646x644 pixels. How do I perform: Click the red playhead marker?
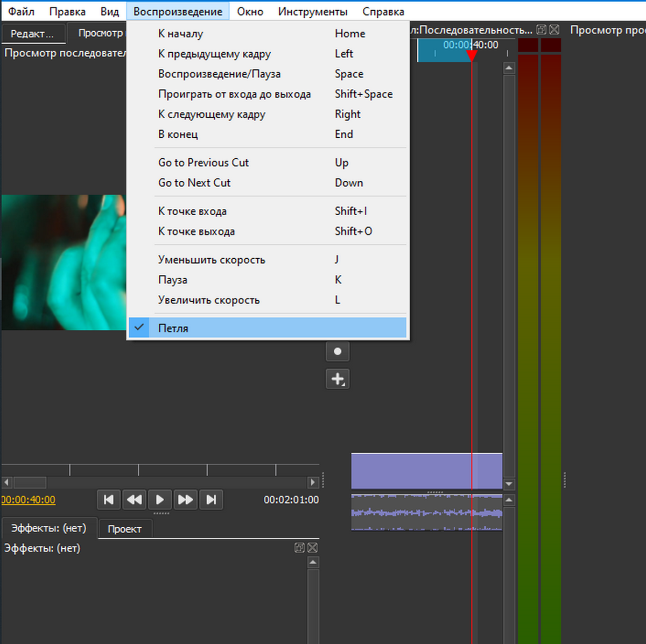pyautogui.click(x=472, y=55)
